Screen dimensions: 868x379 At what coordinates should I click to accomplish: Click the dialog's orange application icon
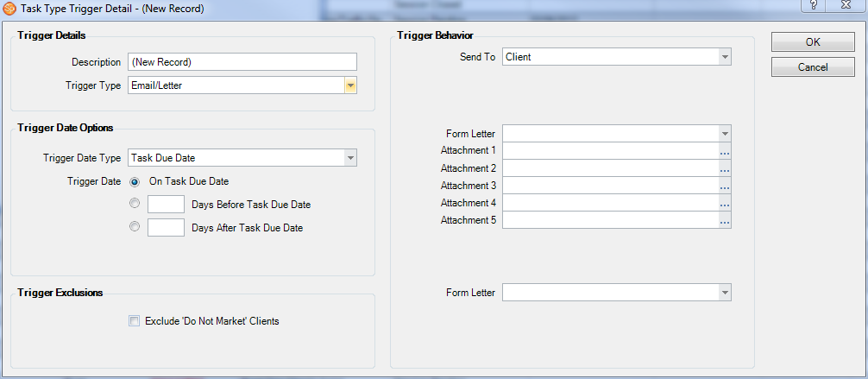(x=9, y=9)
